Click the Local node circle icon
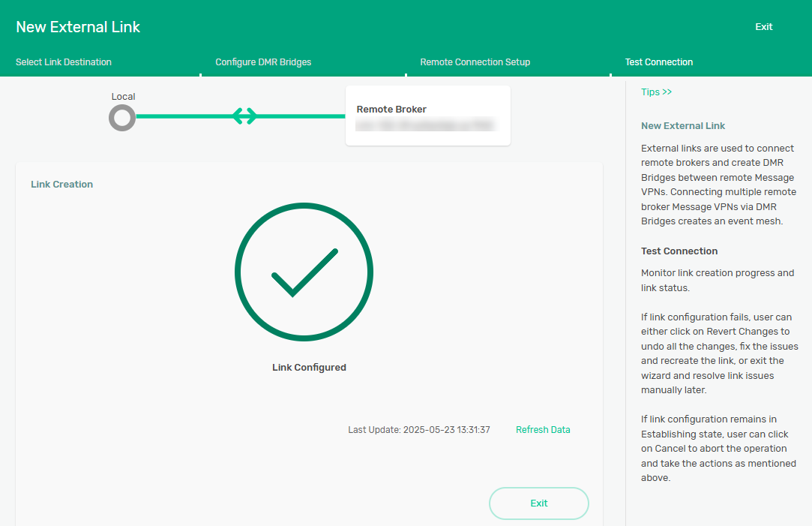Screen dimensions: 812x526 (122, 117)
